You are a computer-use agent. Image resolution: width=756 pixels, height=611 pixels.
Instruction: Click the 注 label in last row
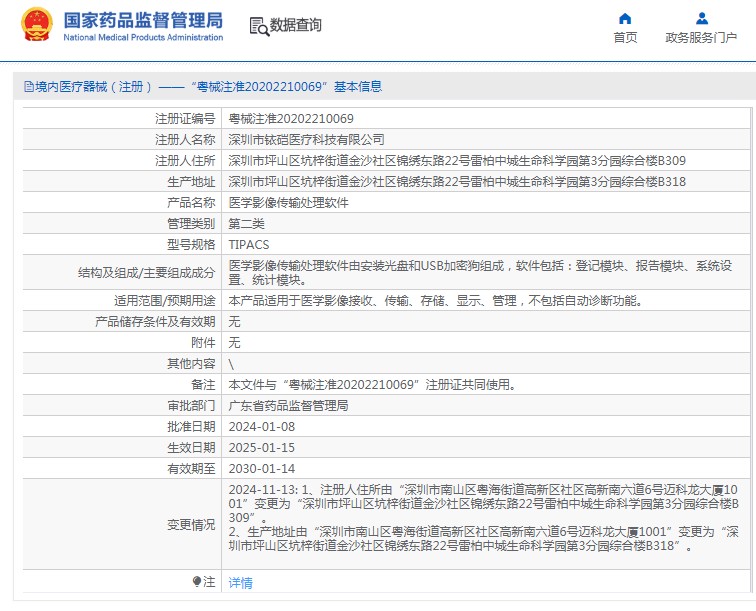coord(209,582)
